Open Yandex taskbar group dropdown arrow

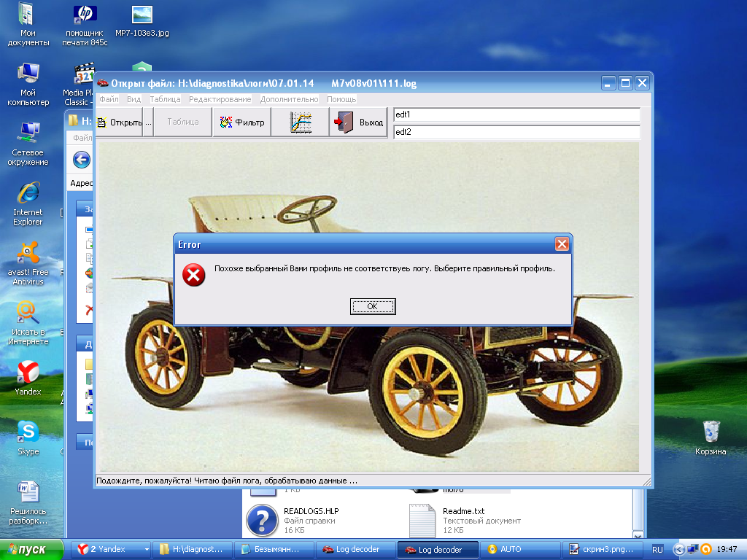click(146, 550)
